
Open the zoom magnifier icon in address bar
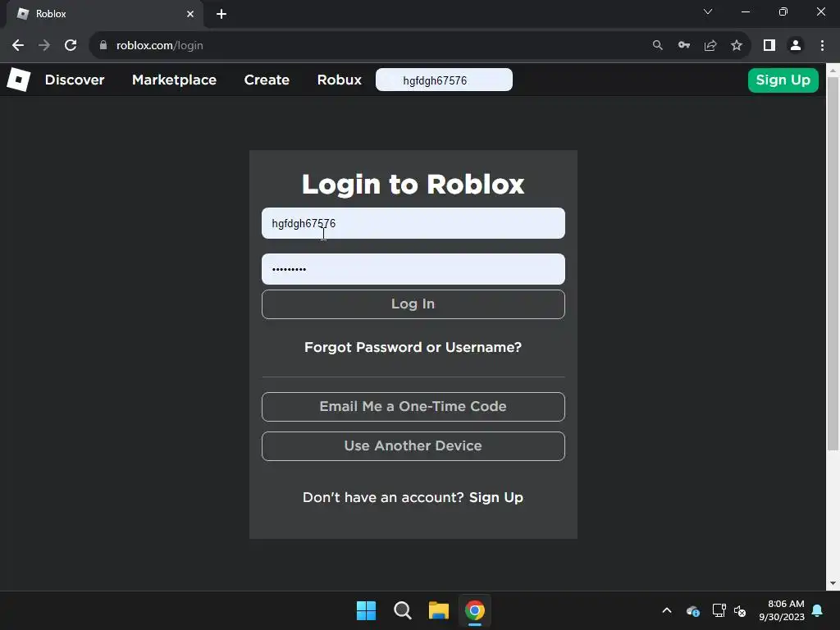pyautogui.click(x=657, y=46)
